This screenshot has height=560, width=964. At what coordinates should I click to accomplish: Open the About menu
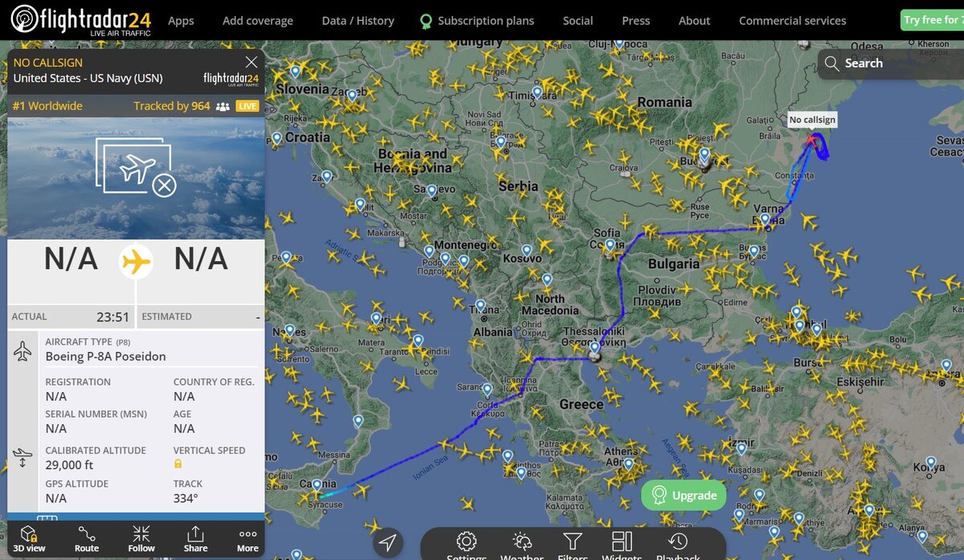pyautogui.click(x=694, y=21)
